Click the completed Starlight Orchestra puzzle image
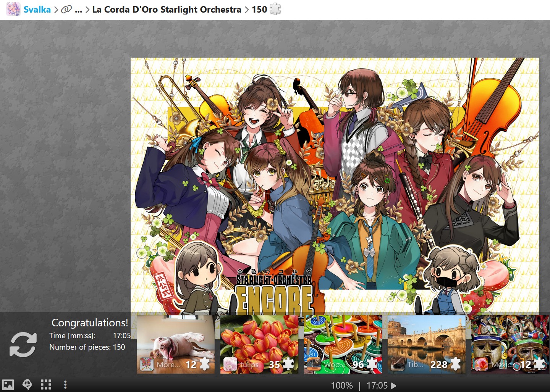The height and width of the screenshot is (392, 550). tap(335, 186)
